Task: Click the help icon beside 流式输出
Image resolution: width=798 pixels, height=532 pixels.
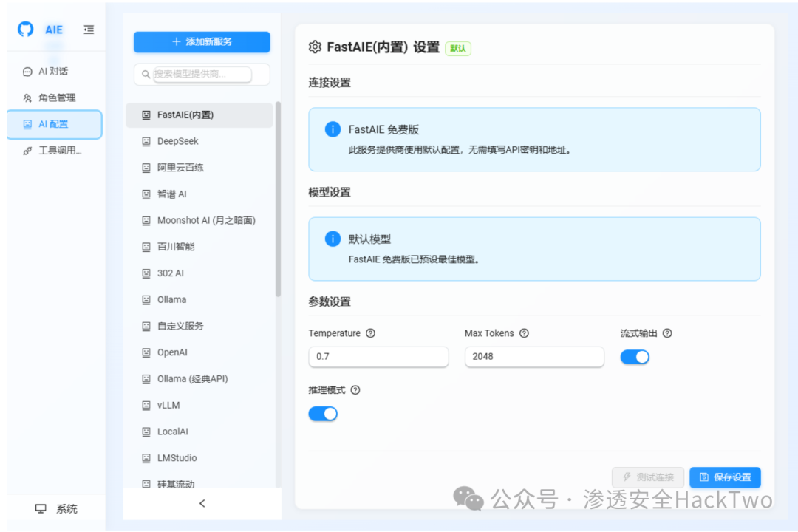Action: tap(667, 333)
